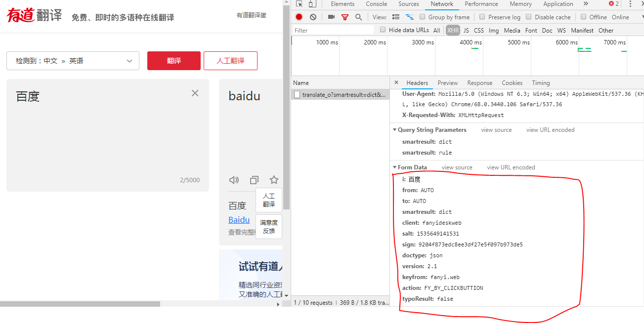This screenshot has width=644, height=323.
Task: Click the red 翻译 translate button
Action: (x=174, y=61)
